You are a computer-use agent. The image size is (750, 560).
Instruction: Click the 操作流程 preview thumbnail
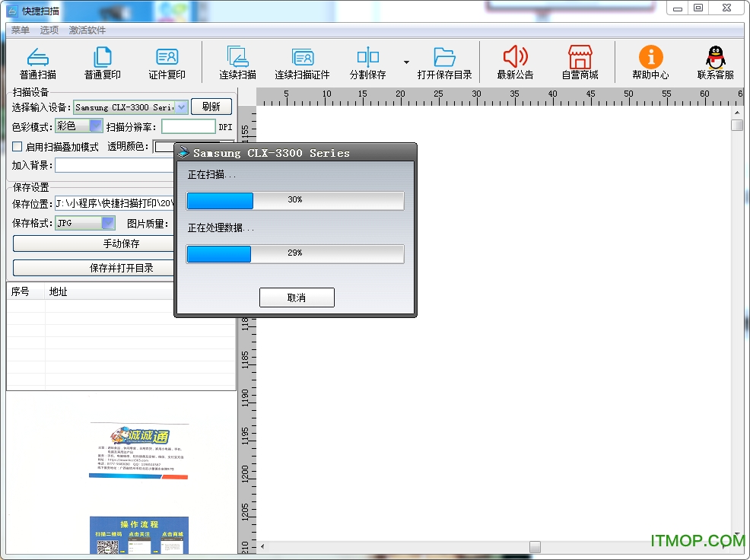[139, 535]
